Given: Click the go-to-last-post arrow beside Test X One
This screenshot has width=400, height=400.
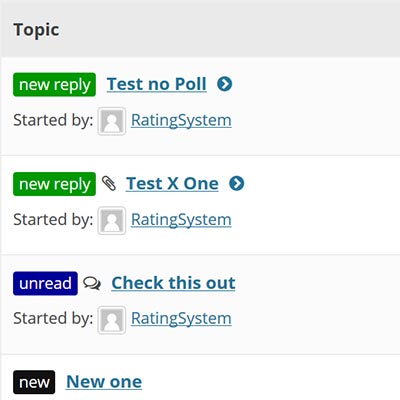Looking at the screenshot, I should [x=237, y=183].
